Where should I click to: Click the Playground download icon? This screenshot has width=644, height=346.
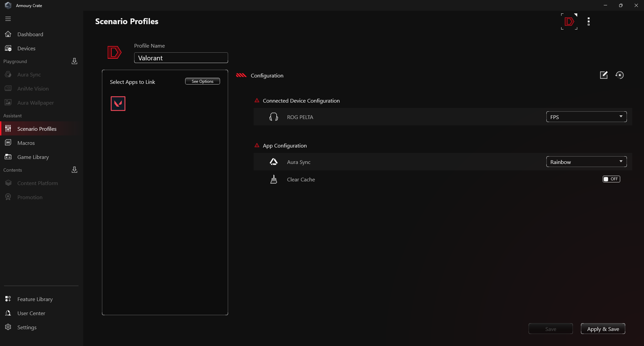click(74, 61)
